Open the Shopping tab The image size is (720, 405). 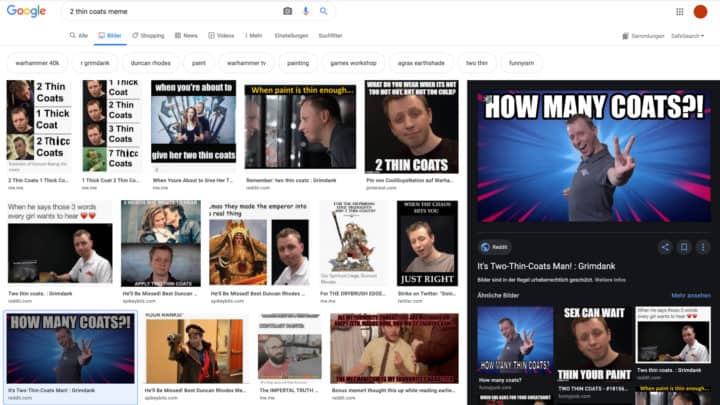[148, 35]
